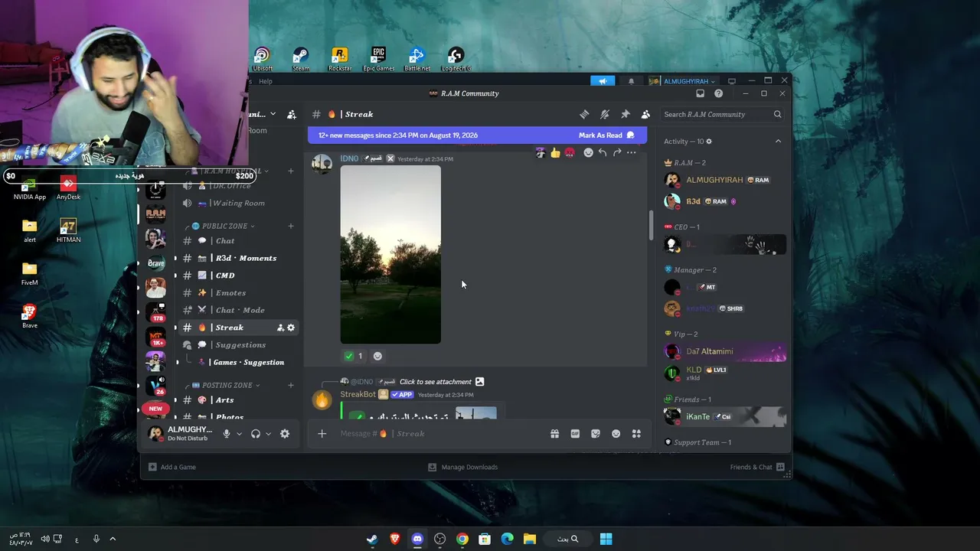Open the apps launcher icon in message bar
Screen dimensions: 980x551
(x=636, y=434)
